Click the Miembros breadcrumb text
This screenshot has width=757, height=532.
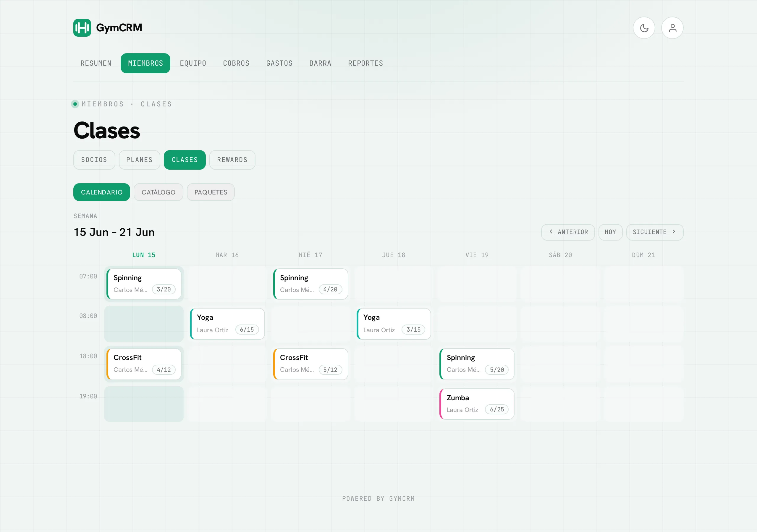pos(103,104)
